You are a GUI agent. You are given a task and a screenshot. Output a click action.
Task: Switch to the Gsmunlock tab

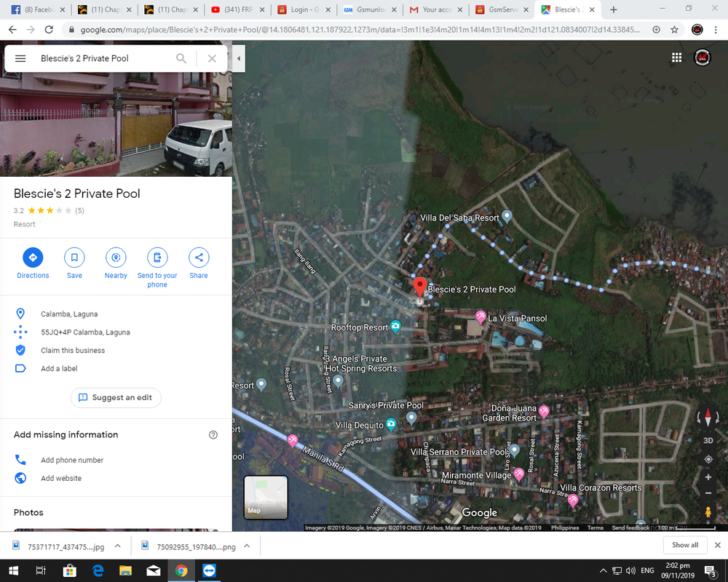pos(370,9)
